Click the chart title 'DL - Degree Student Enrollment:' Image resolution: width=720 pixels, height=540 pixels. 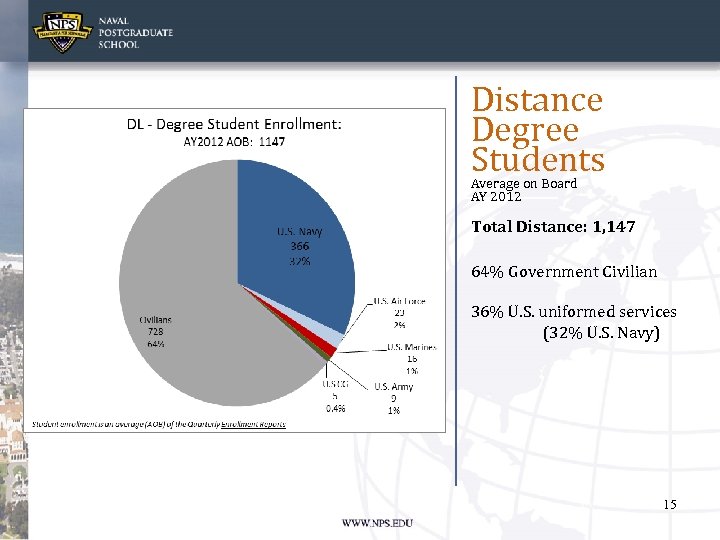[x=234, y=124]
